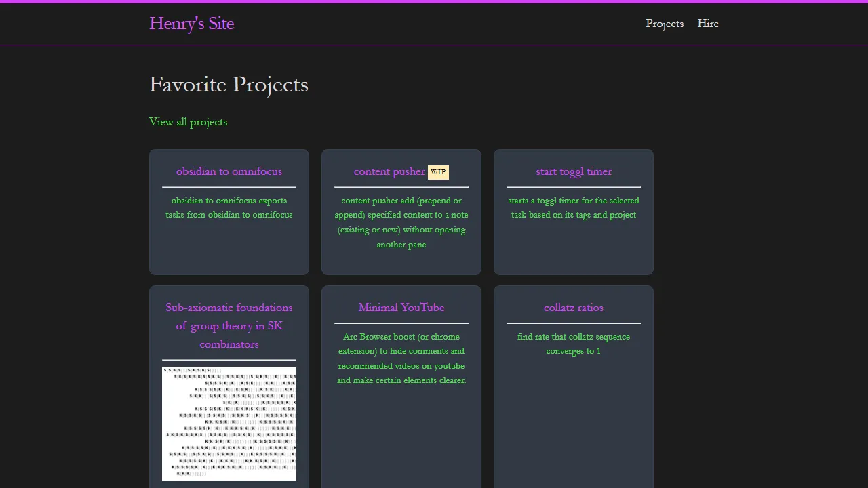The width and height of the screenshot is (868, 488).
Task: Click the content pusher description paragraph
Action: 401,222
